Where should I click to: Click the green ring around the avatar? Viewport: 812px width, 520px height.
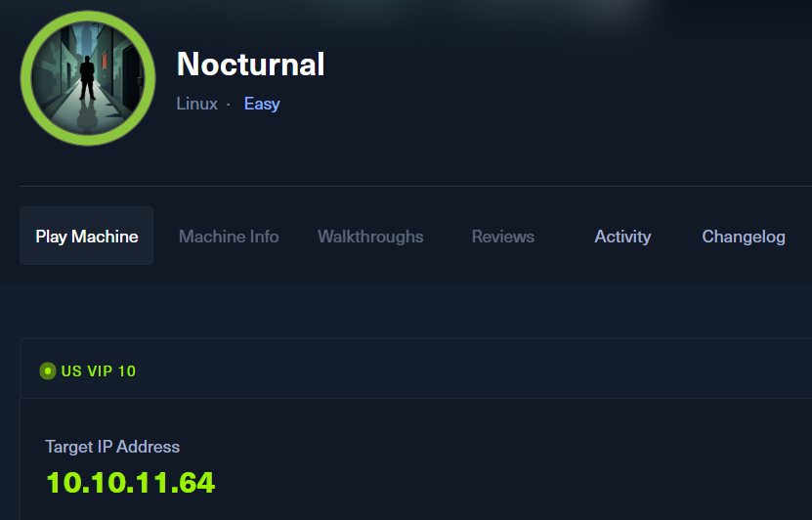[x=26, y=78]
